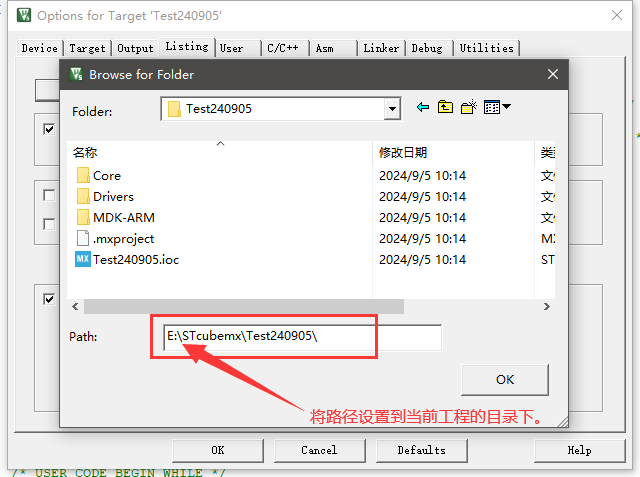Toggle the second checkbox on the left edge
Screen dimensions: 640x477
[x=49, y=195]
